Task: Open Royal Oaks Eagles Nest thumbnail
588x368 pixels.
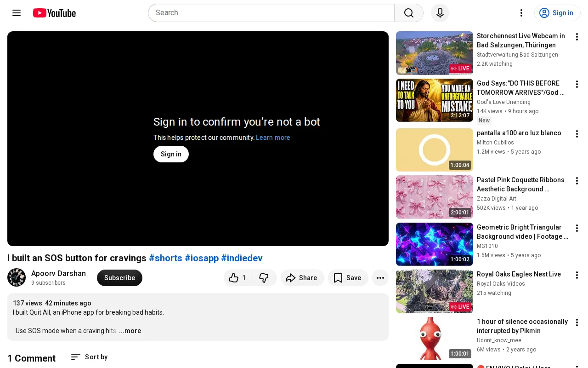Action: coord(435,291)
